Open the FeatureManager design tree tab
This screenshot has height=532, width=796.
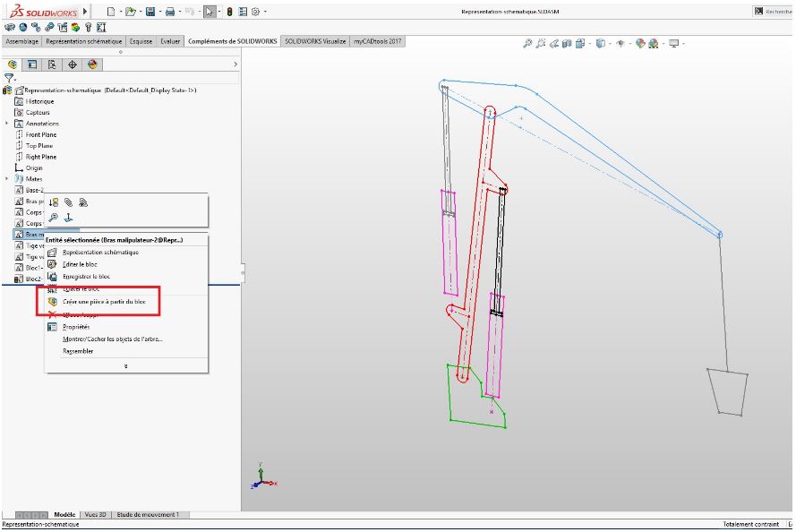tap(13, 64)
